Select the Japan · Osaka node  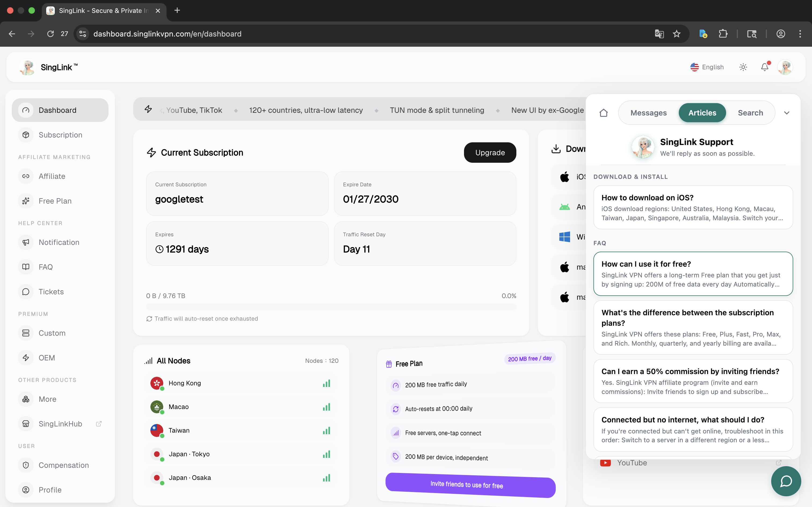[x=241, y=477]
